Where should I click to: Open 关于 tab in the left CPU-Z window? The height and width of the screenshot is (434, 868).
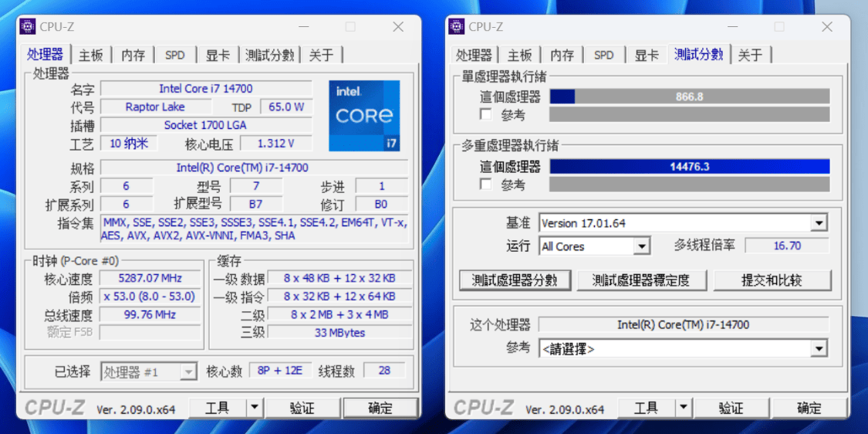click(321, 55)
